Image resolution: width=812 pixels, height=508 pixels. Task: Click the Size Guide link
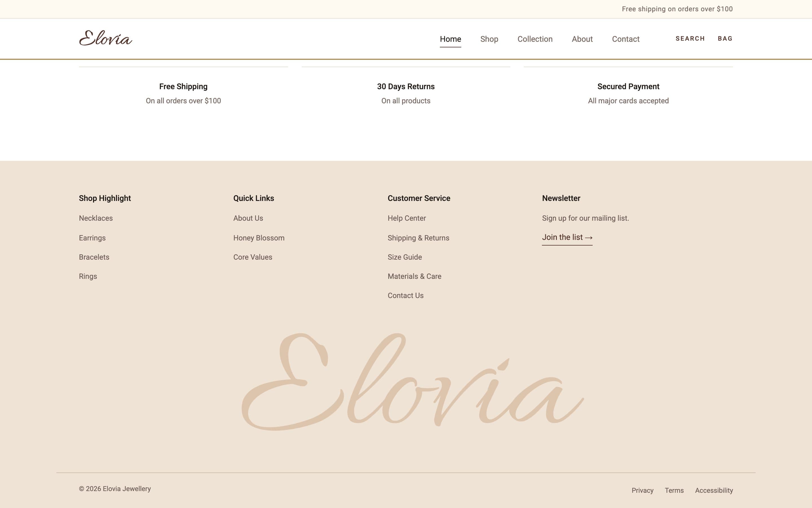coord(405,257)
